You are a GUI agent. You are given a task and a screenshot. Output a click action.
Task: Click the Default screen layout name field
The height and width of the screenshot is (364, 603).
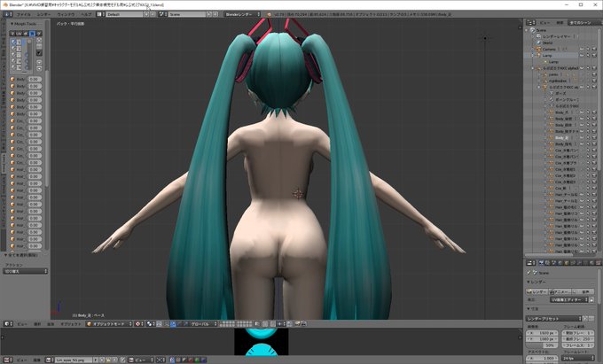[x=124, y=14]
